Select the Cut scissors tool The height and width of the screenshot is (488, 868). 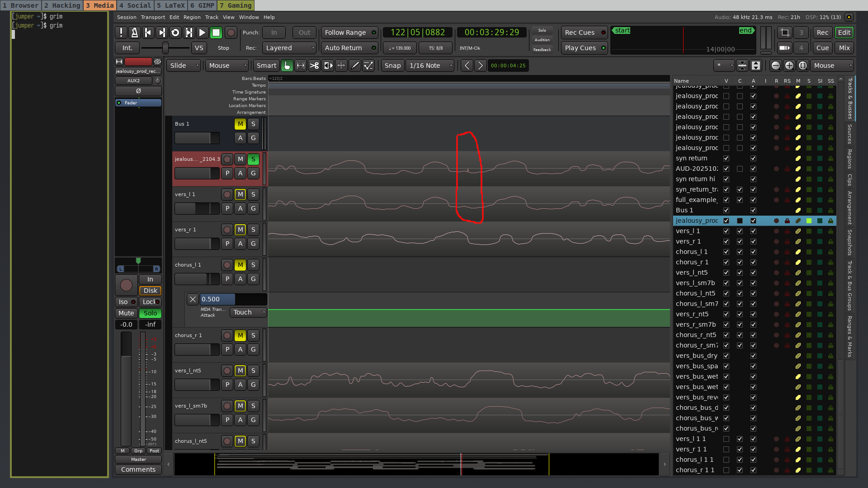pos(314,66)
